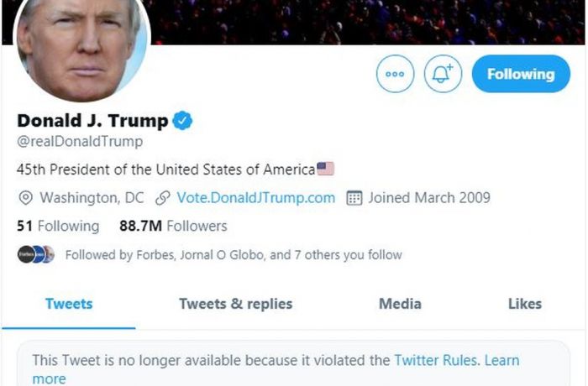
Task: Select the Media tab
Action: (400, 304)
